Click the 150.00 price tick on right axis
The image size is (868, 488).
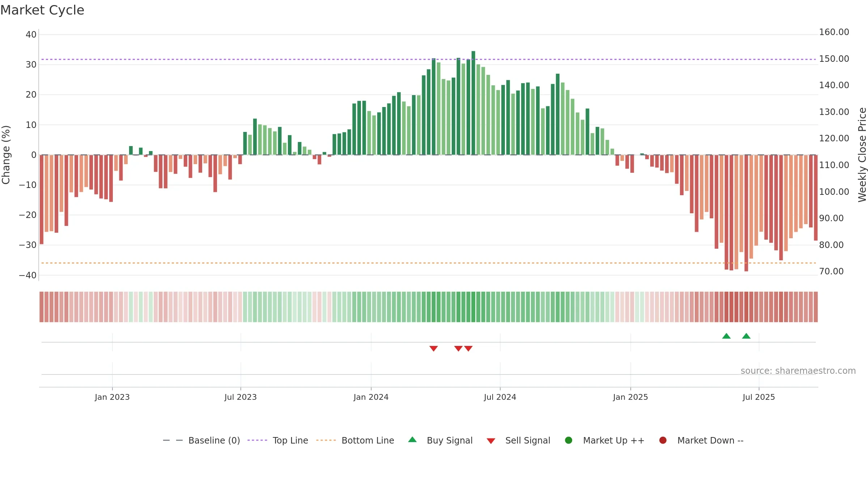tap(834, 59)
